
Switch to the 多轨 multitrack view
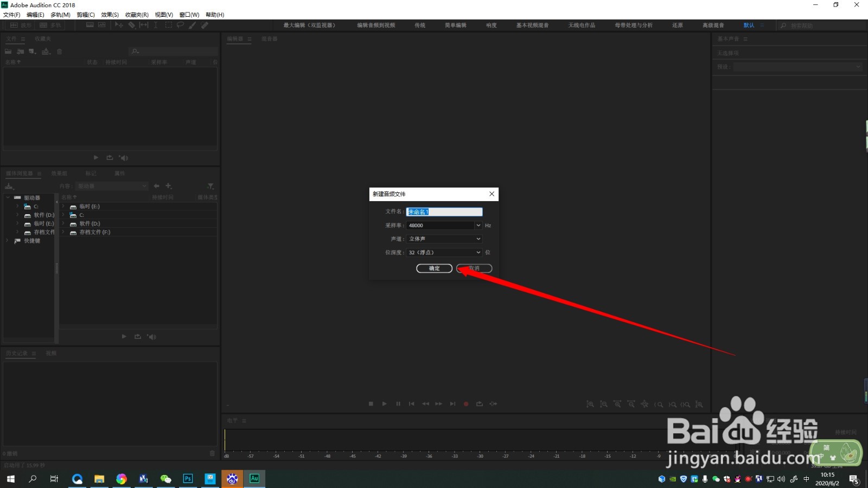(50, 25)
